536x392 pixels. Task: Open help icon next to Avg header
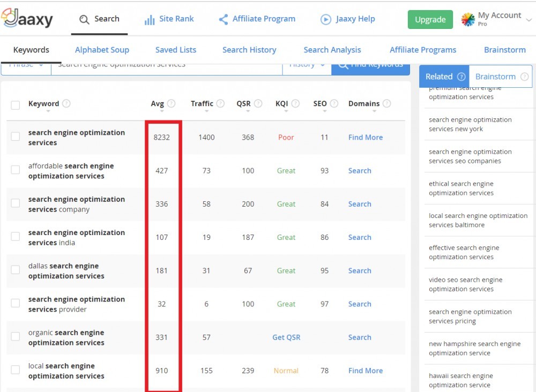point(172,103)
